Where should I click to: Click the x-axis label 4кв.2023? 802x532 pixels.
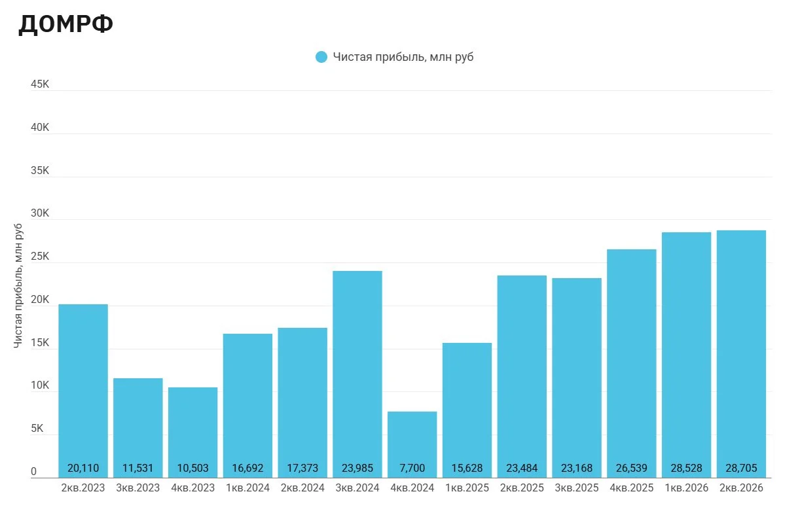click(193, 488)
